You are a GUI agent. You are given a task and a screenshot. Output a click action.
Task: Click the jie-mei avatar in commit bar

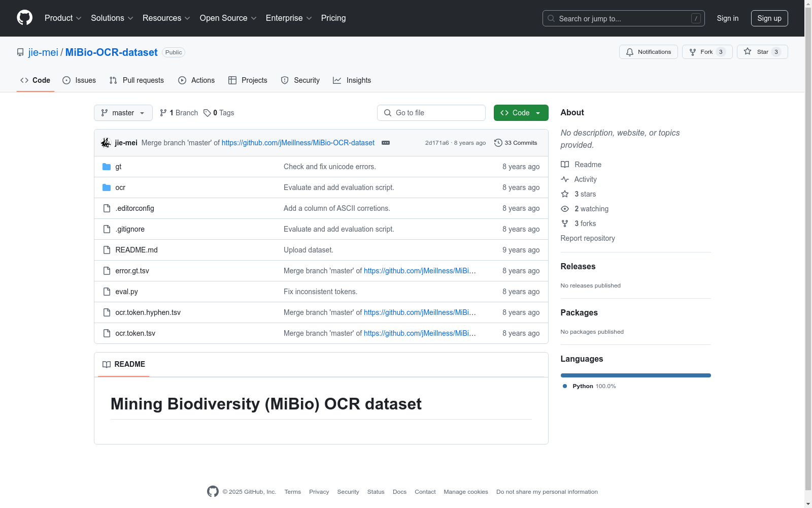click(x=106, y=143)
